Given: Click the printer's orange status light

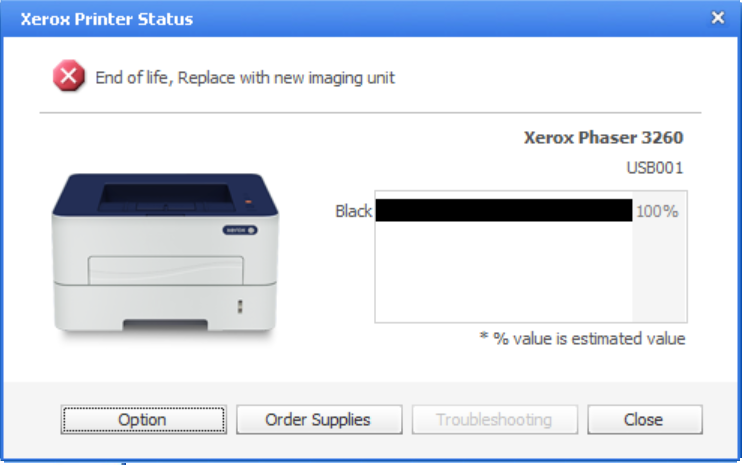Looking at the screenshot, I should coord(248,201).
